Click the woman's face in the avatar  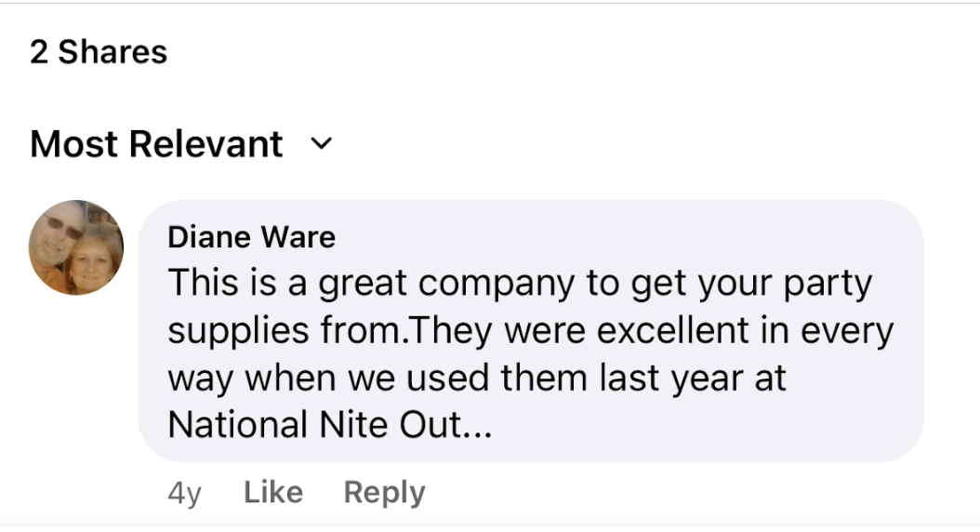pyautogui.click(x=94, y=259)
